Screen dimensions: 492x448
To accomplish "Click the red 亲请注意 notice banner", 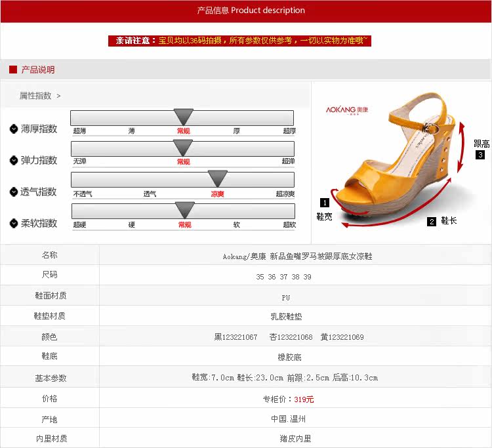I will tap(240, 41).
